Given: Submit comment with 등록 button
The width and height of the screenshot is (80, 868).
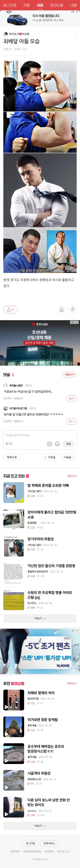Looking at the screenshot, I should click(x=69, y=444).
